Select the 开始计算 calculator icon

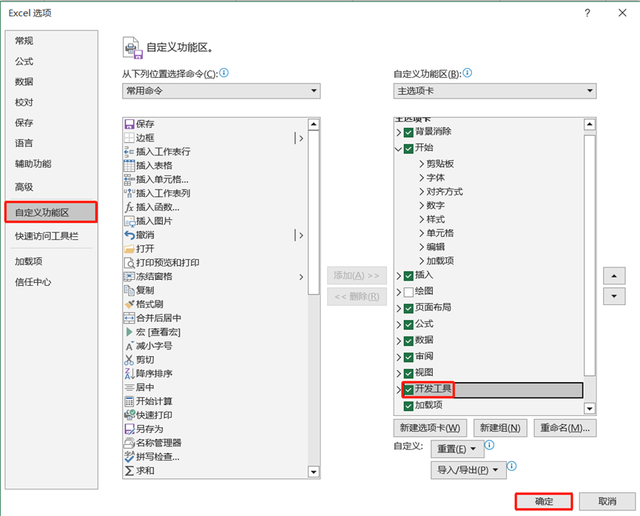click(129, 402)
